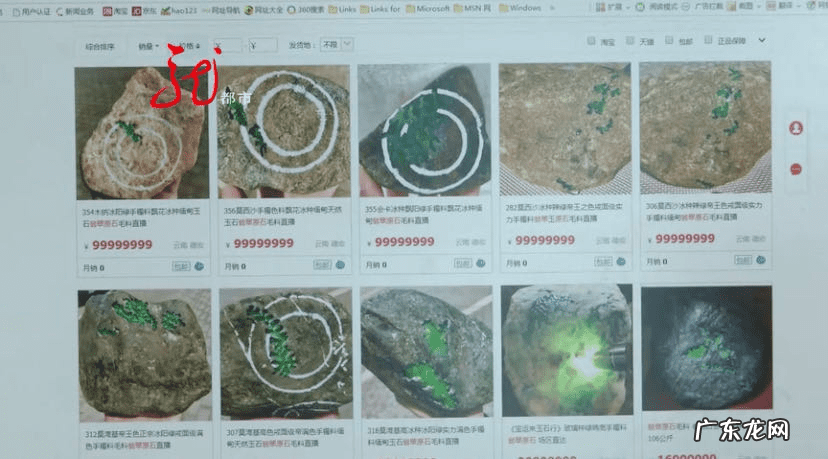Viewport: 828px width, 459px height.
Task: Click the red user avatar sidebar icon
Action: [x=797, y=129]
